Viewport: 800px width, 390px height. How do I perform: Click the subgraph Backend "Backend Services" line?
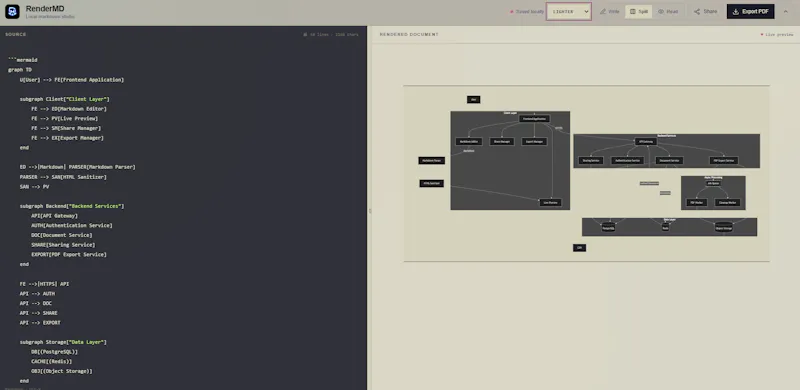point(72,206)
